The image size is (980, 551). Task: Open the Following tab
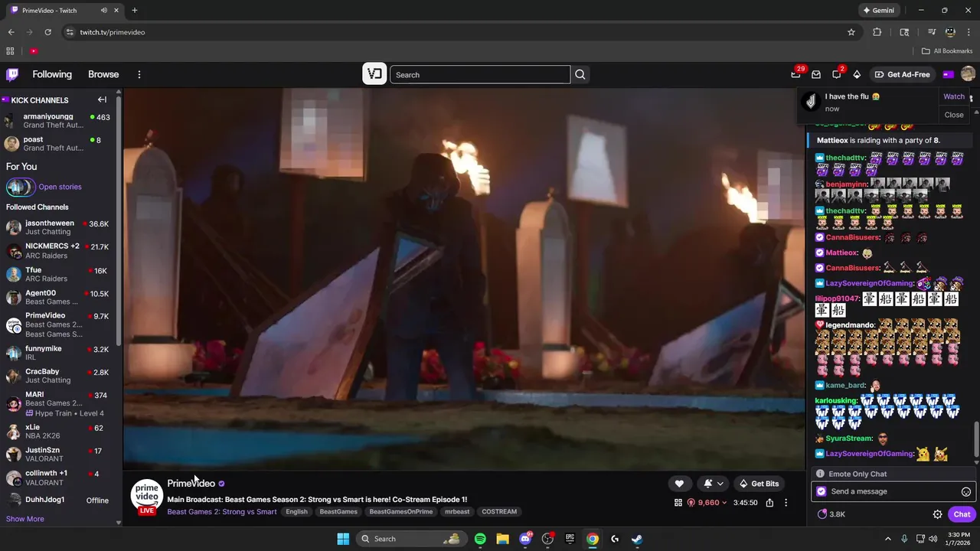[52, 74]
